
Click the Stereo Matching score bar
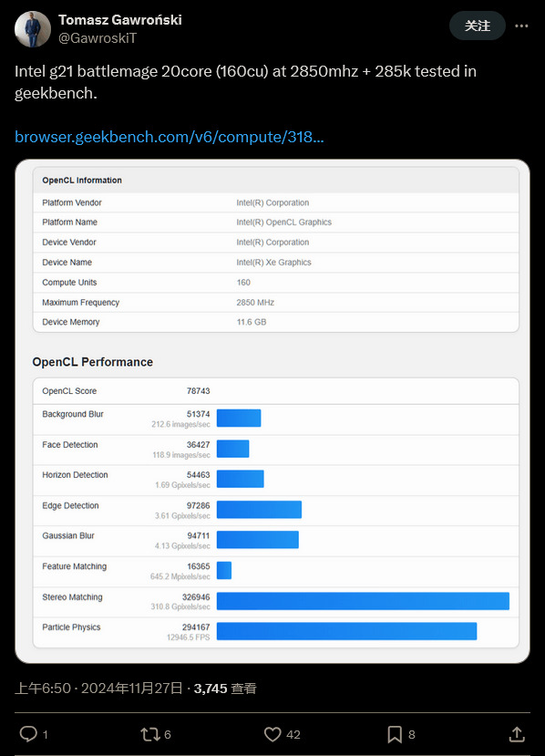click(363, 601)
